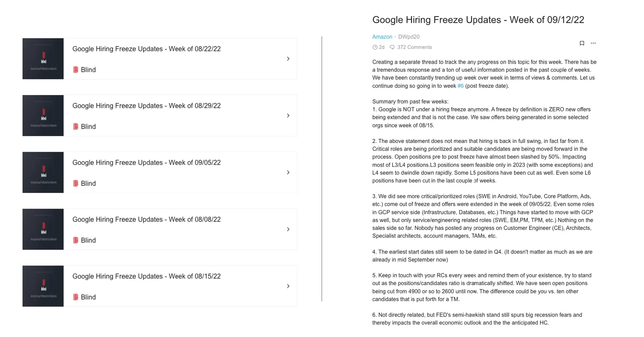
Task: Expand the Week of 09/05/22 card chevron
Action: pos(288,173)
